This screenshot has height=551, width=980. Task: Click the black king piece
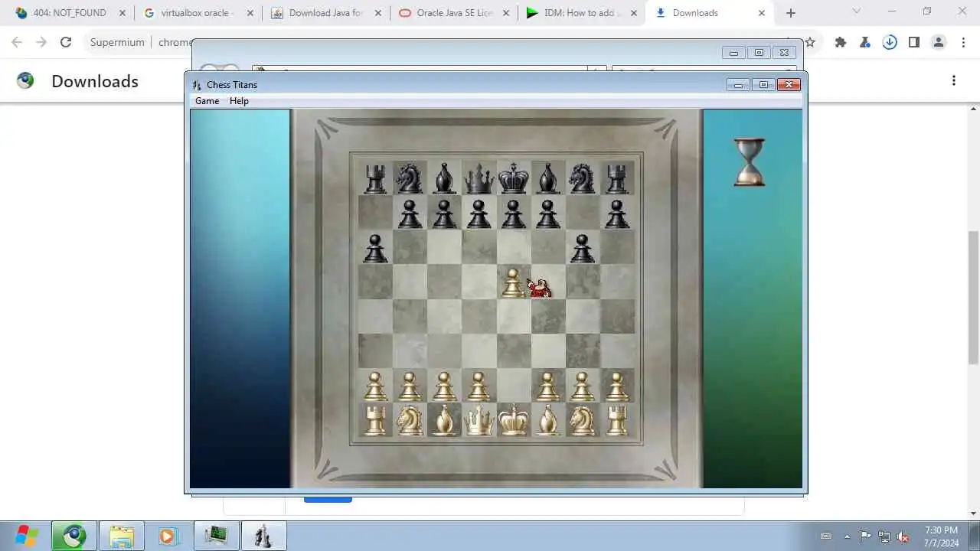(x=514, y=178)
